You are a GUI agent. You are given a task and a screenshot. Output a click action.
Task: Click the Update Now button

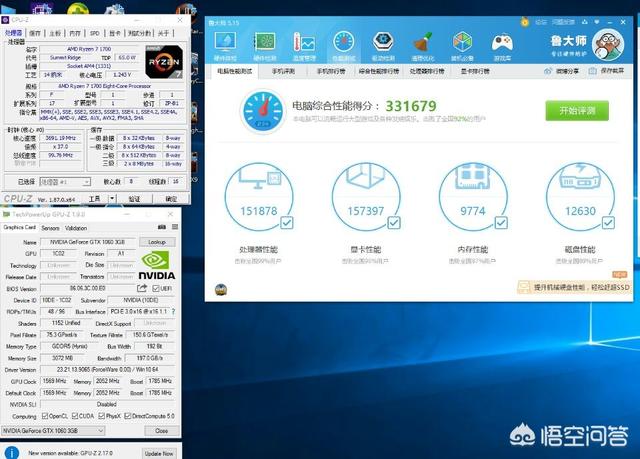pos(159,453)
